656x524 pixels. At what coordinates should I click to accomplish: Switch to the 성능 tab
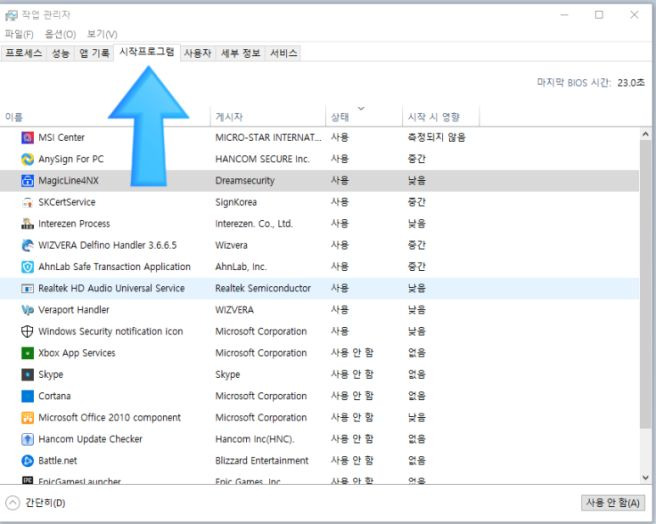[x=60, y=53]
